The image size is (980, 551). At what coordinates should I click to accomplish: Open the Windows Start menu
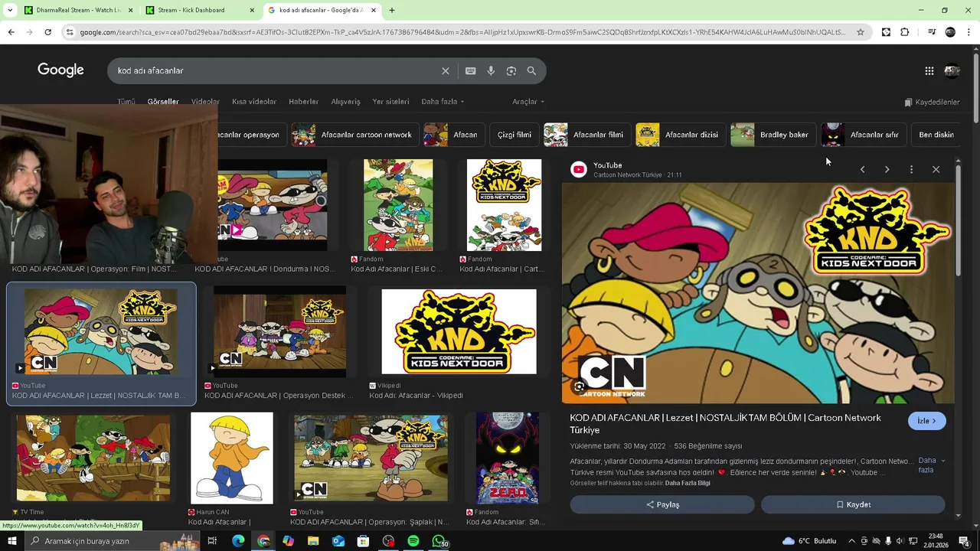coord(11,541)
